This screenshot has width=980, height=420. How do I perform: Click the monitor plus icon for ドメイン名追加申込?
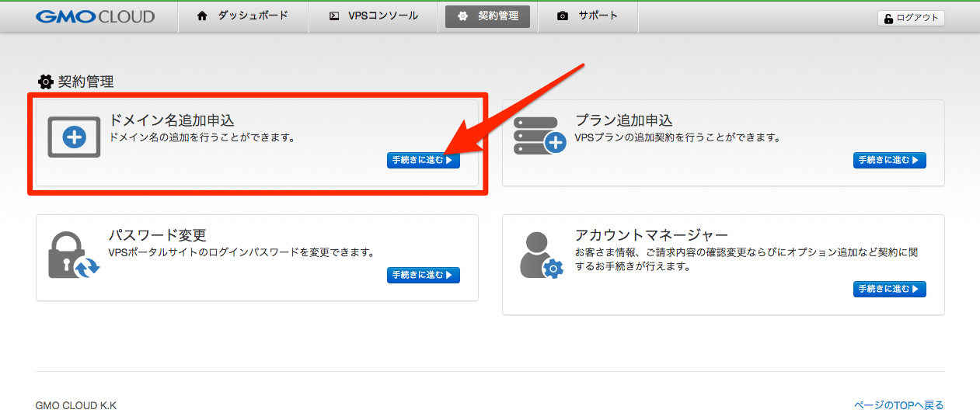tap(74, 137)
